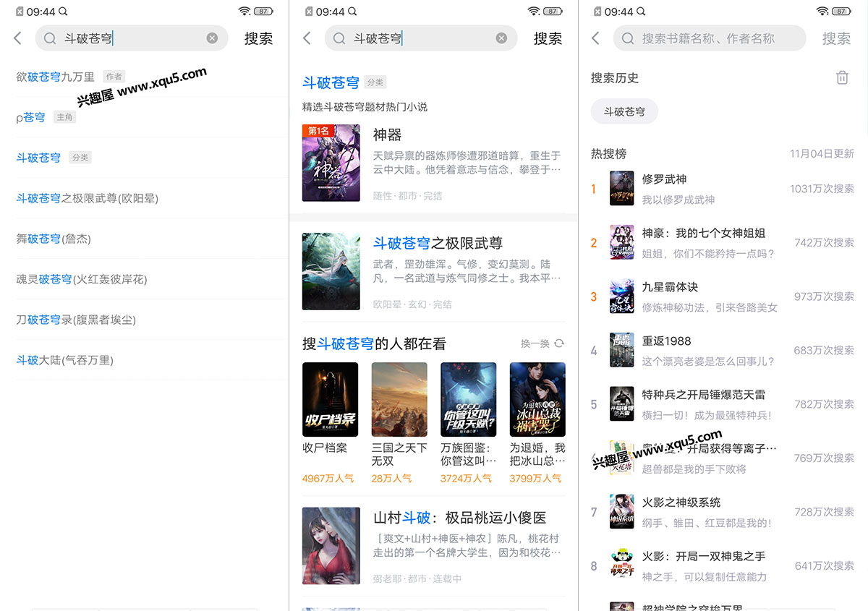The height and width of the screenshot is (611, 868).
Task: Open 收尸档案 book cover
Action: tap(330, 399)
